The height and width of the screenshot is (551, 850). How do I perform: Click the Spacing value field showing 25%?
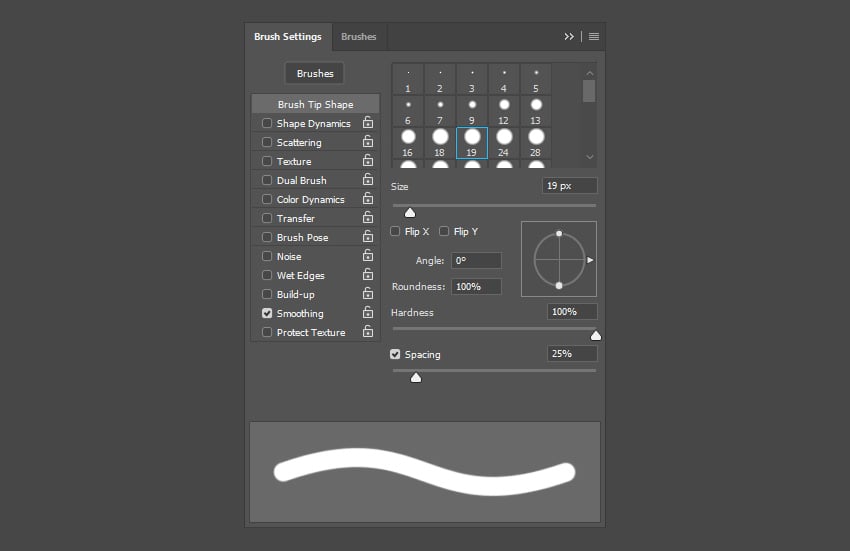click(x=572, y=354)
